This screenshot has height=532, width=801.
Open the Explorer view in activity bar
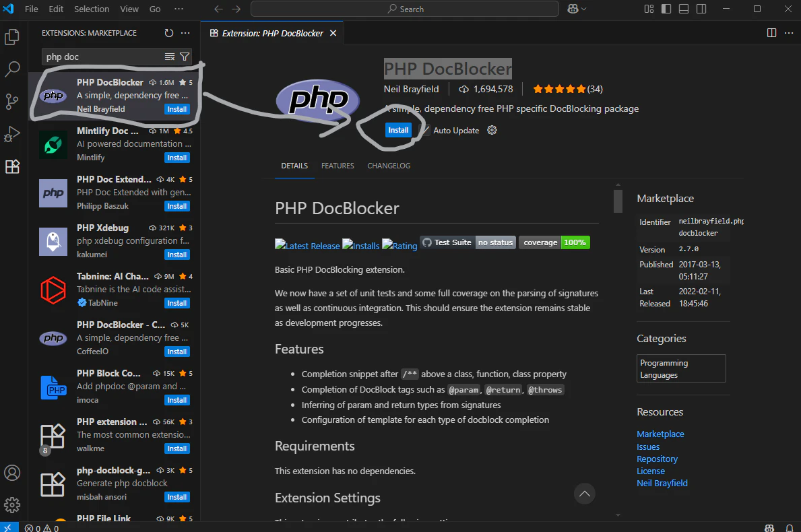pyautogui.click(x=11, y=37)
